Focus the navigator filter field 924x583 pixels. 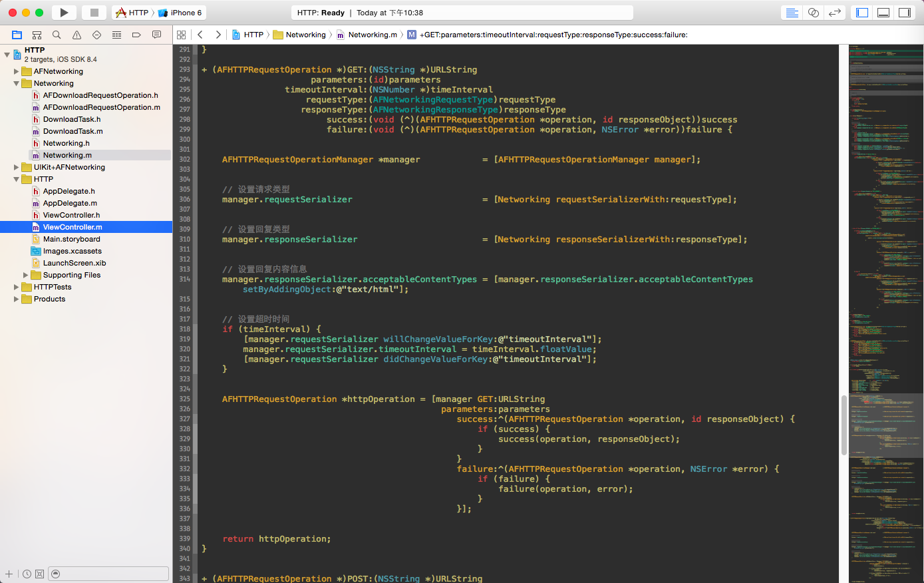(109, 574)
